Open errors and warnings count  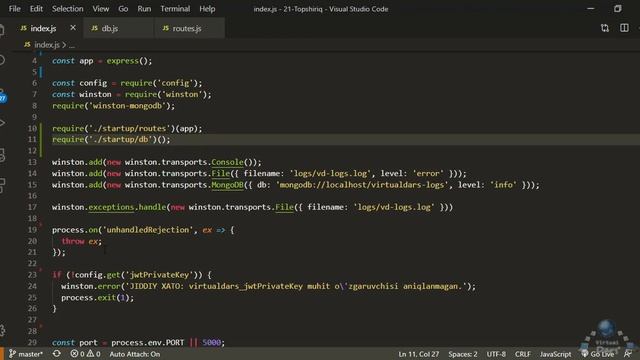pyautogui.click(x=85, y=354)
